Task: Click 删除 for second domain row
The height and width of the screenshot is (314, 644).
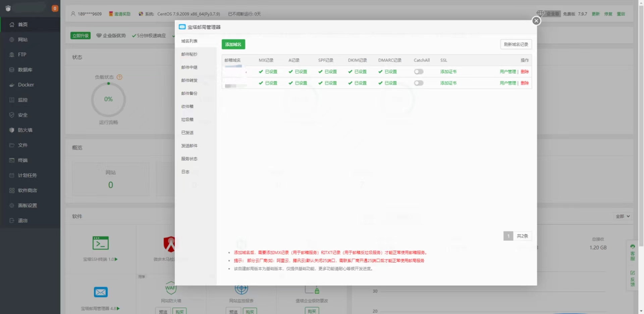Action: point(525,83)
